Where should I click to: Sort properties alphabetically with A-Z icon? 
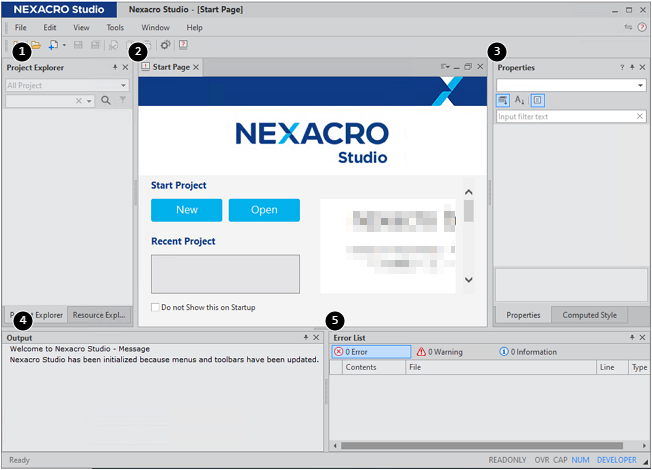[520, 100]
